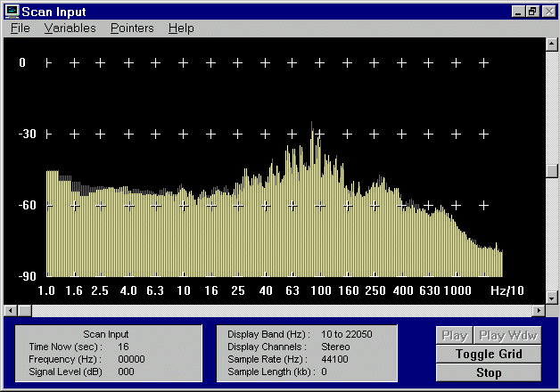Click the Play Wdw button
Viewport: 560px width, 392px height.
(506, 336)
